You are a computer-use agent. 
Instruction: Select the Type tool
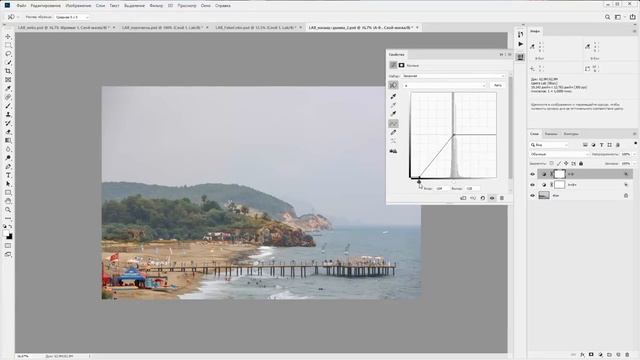pos(8,175)
